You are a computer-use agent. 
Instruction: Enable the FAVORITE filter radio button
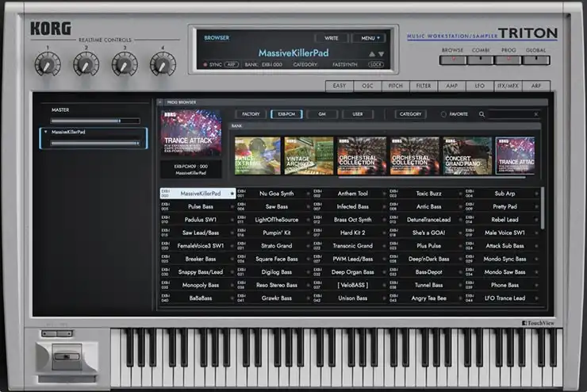(x=443, y=114)
